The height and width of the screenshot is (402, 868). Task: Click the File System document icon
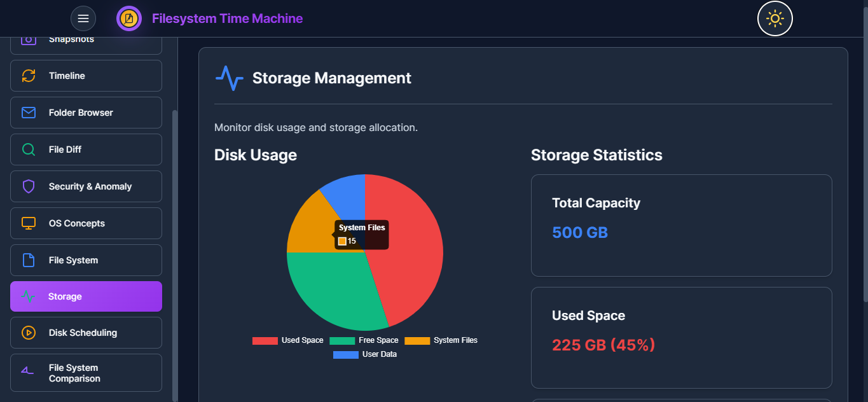point(29,260)
